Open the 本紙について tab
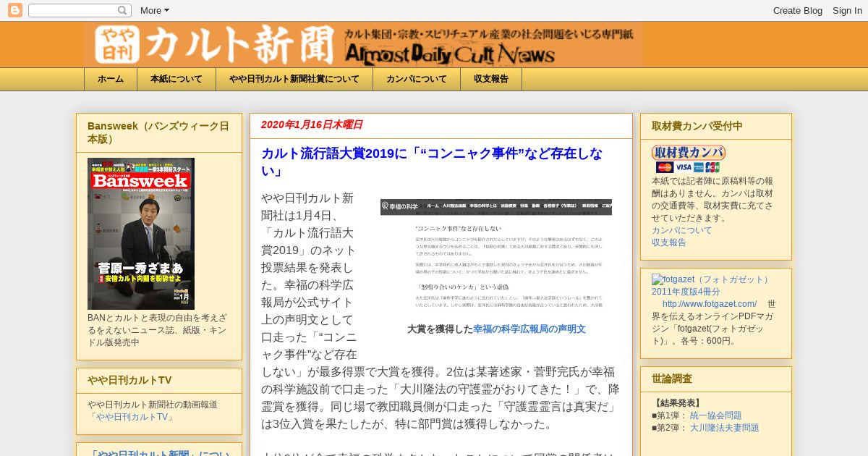The image size is (868, 456). click(176, 79)
